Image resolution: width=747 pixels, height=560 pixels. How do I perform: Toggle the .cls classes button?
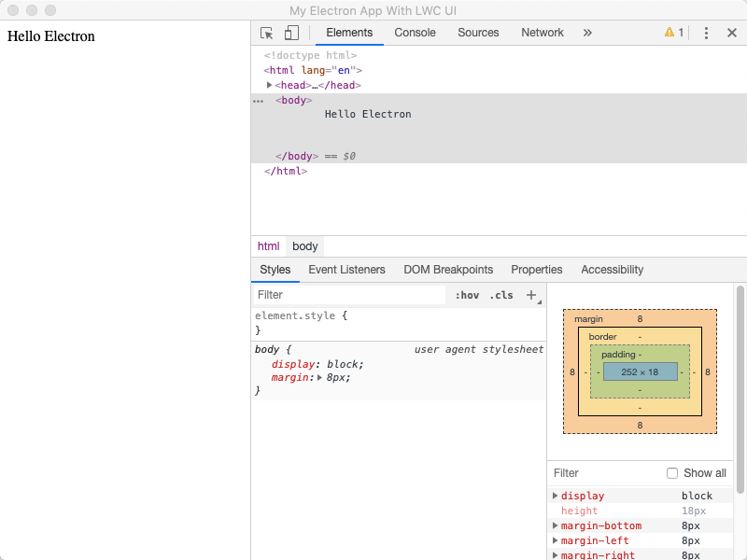tap(501, 295)
